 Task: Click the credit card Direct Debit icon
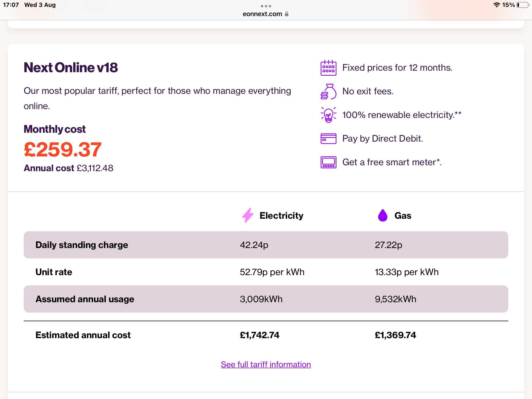tap(328, 139)
